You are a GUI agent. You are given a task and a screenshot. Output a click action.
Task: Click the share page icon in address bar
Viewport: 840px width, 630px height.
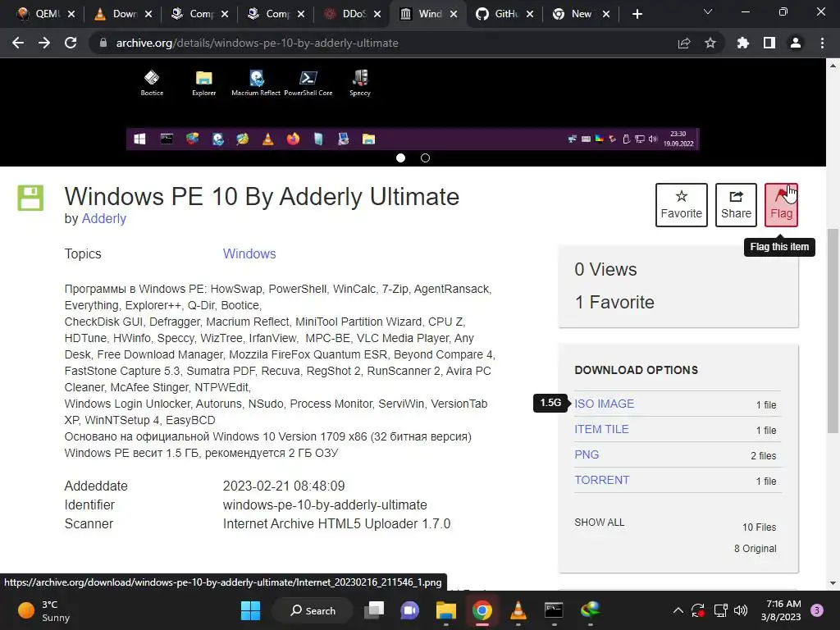684,43
